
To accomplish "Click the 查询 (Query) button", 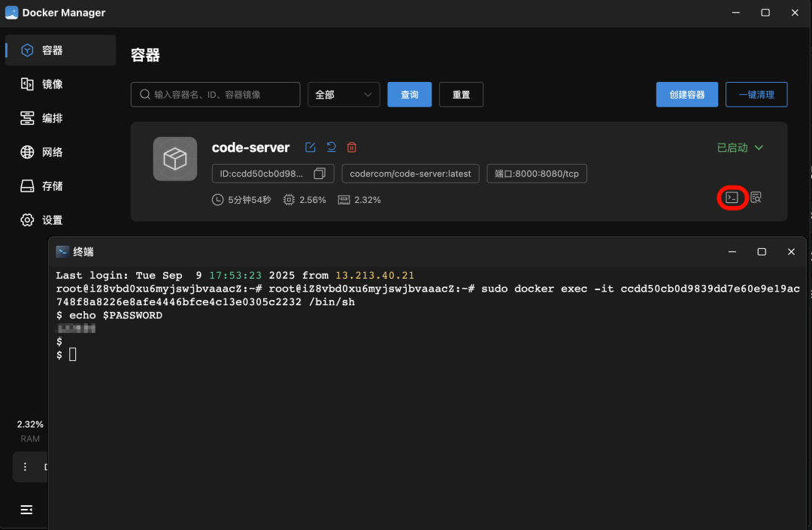I will tap(410, 95).
